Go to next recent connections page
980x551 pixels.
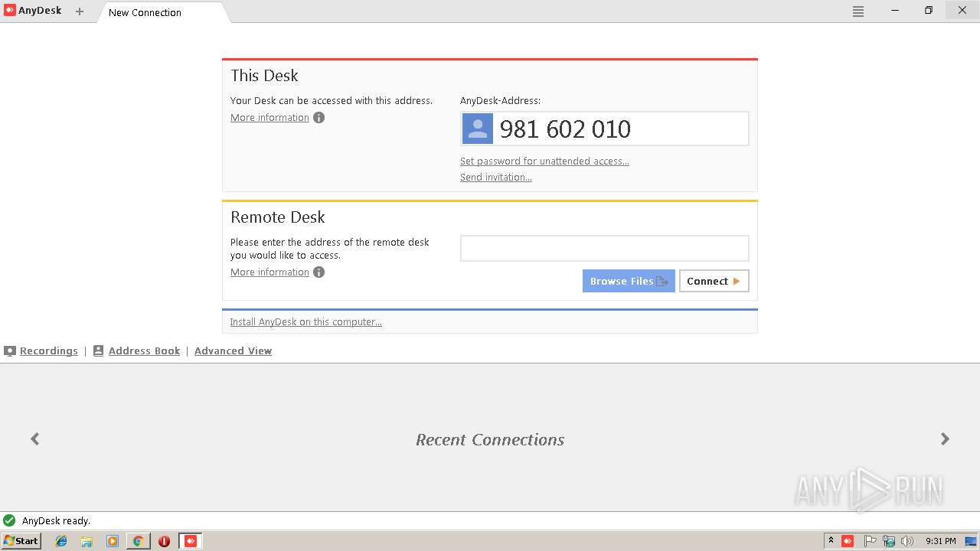click(945, 439)
